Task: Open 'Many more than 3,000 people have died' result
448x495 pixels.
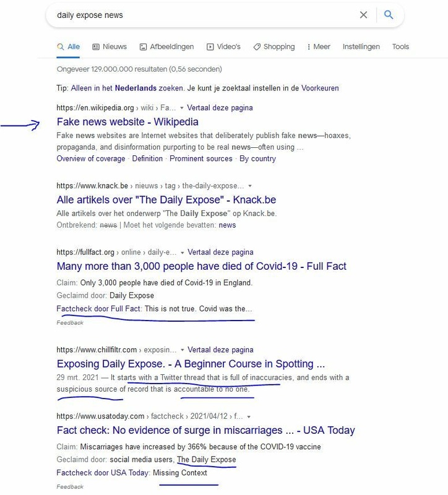Action: (202, 266)
